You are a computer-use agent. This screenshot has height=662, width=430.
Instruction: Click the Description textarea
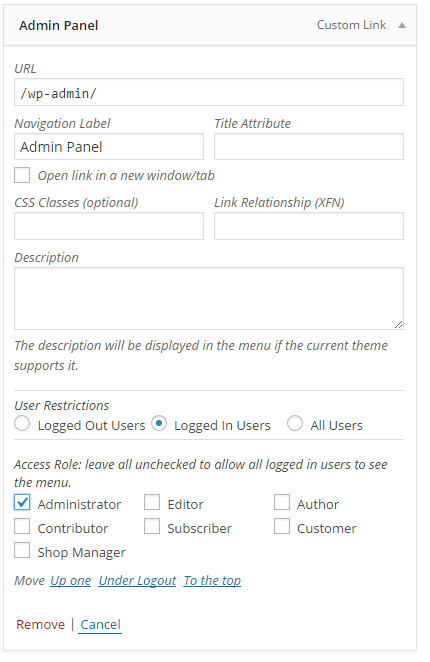tap(209, 298)
